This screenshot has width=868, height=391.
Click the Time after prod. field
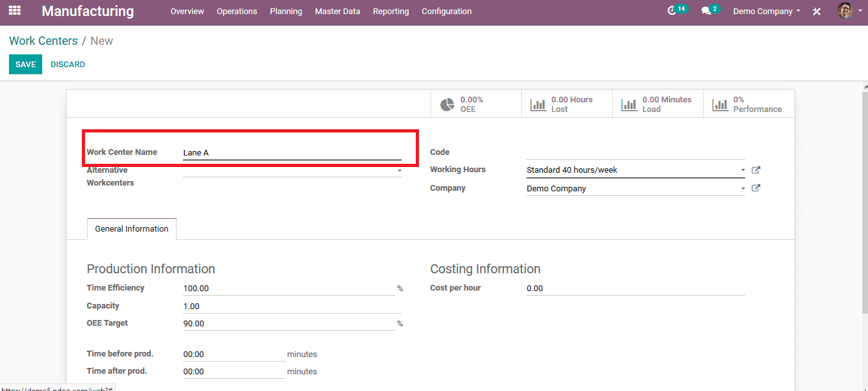[x=233, y=372]
